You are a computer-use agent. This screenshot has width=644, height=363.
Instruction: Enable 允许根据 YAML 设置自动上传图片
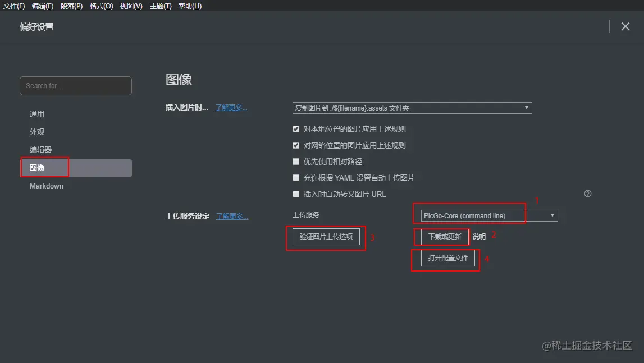click(296, 178)
